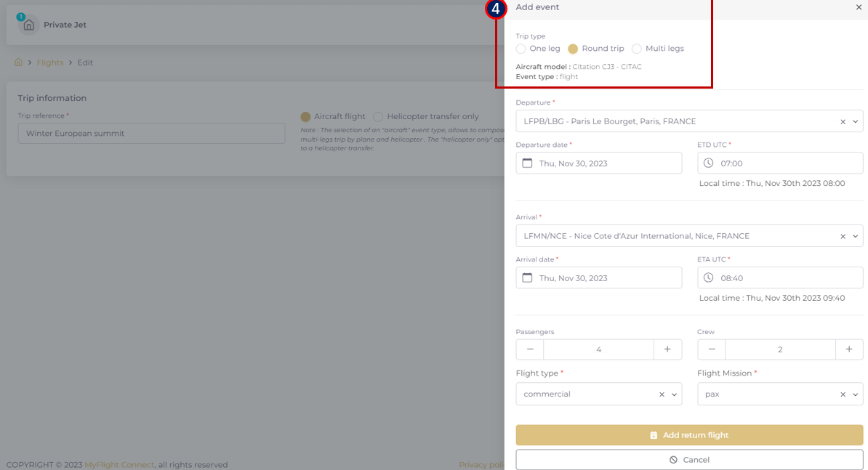This screenshot has width=868, height=470.
Task: Click the Private Jet home icon
Action: pyautogui.click(x=29, y=25)
